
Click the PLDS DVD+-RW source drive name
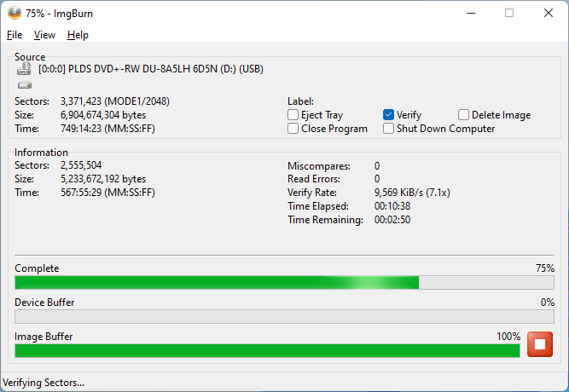coord(151,70)
